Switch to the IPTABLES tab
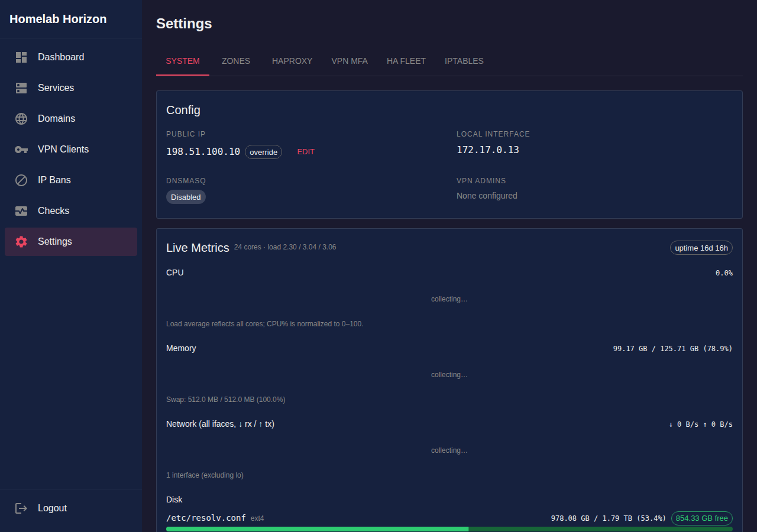The width and height of the screenshot is (757, 532). pos(464,61)
